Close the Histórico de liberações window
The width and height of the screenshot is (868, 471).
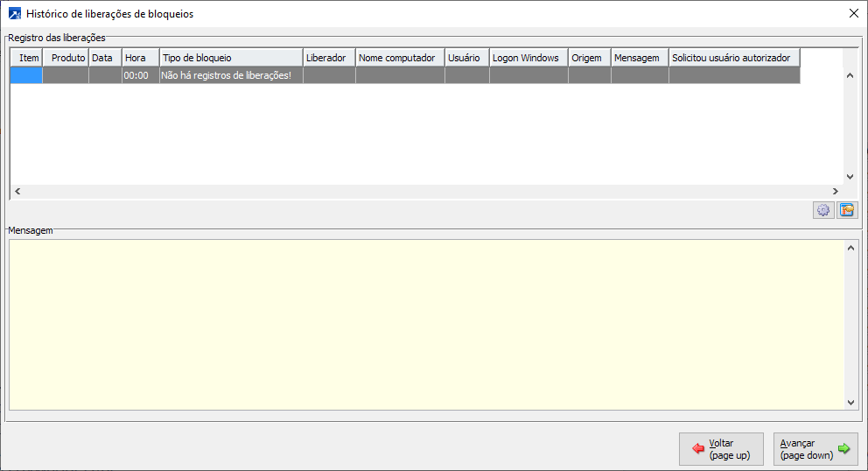tap(854, 13)
